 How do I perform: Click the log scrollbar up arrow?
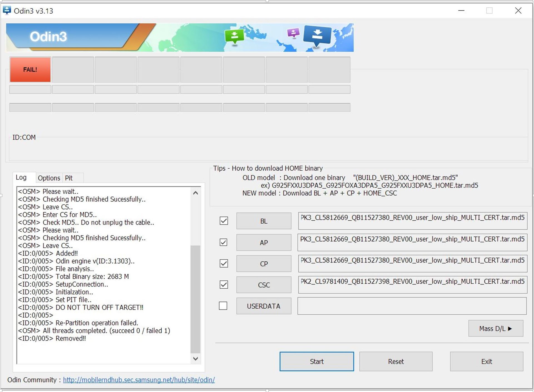196,193
